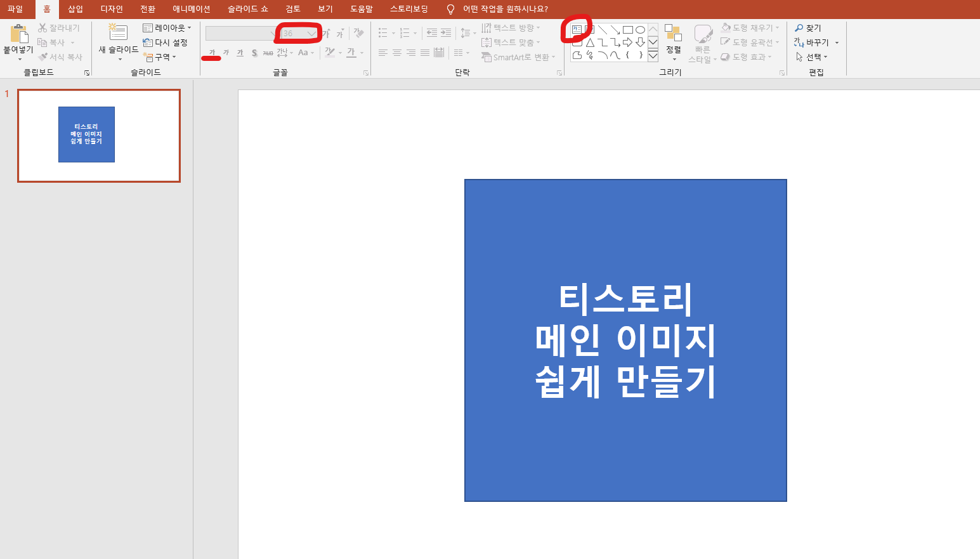Open the Clipboard group dialog launcher
Screen dimensions: 980x559
[87, 73]
